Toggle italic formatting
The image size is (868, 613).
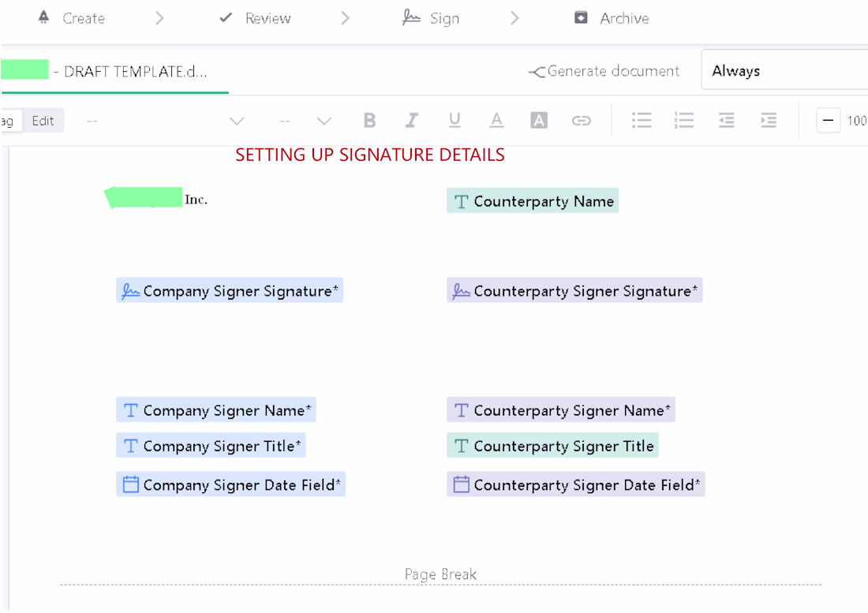click(411, 120)
